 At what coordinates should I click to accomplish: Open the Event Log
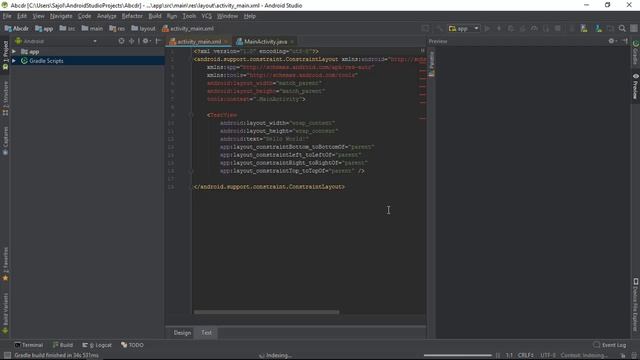click(609, 345)
